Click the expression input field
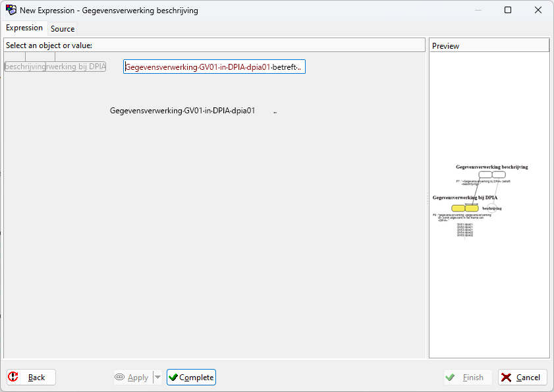This screenshot has width=554, height=392. pyautogui.click(x=214, y=67)
